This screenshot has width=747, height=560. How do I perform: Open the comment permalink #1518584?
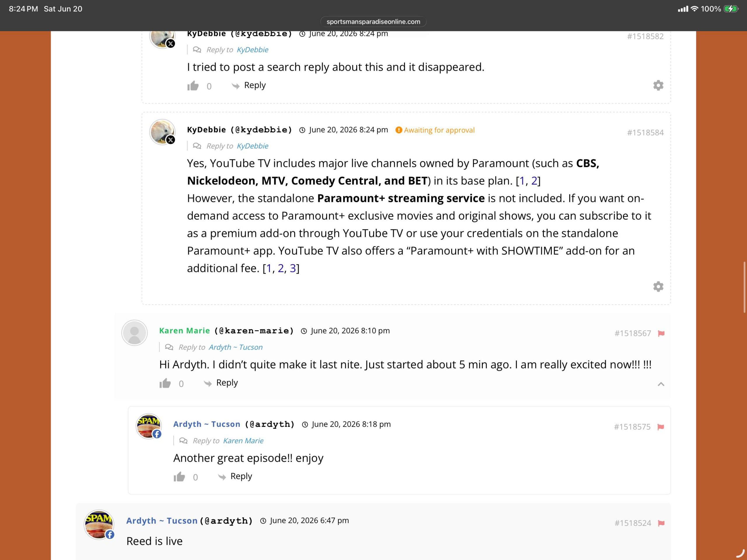pyautogui.click(x=645, y=133)
